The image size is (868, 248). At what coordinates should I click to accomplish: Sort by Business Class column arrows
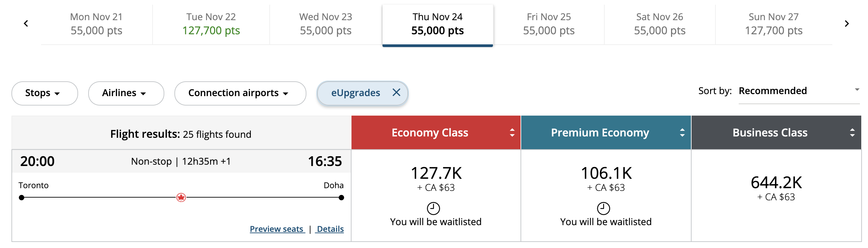click(x=852, y=133)
